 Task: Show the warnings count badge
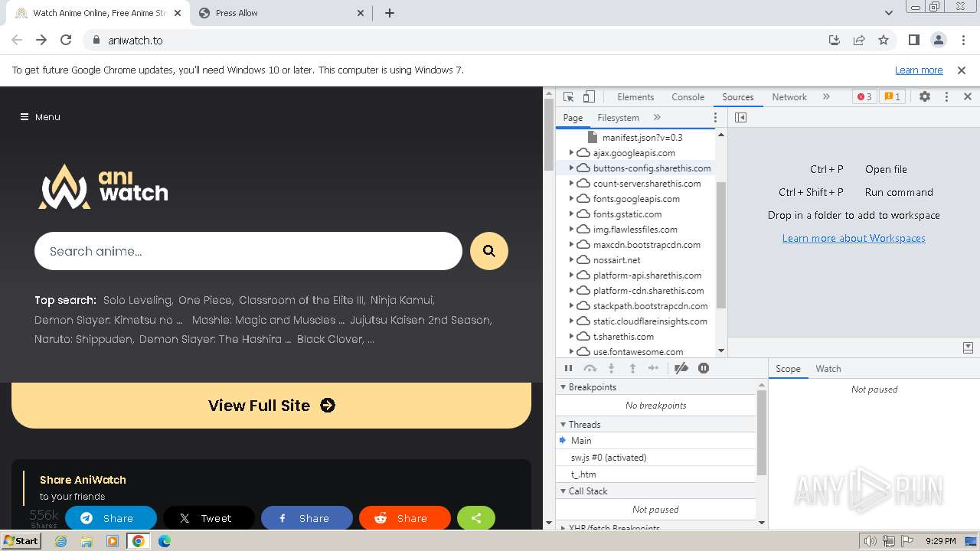pyautogui.click(x=892, y=97)
